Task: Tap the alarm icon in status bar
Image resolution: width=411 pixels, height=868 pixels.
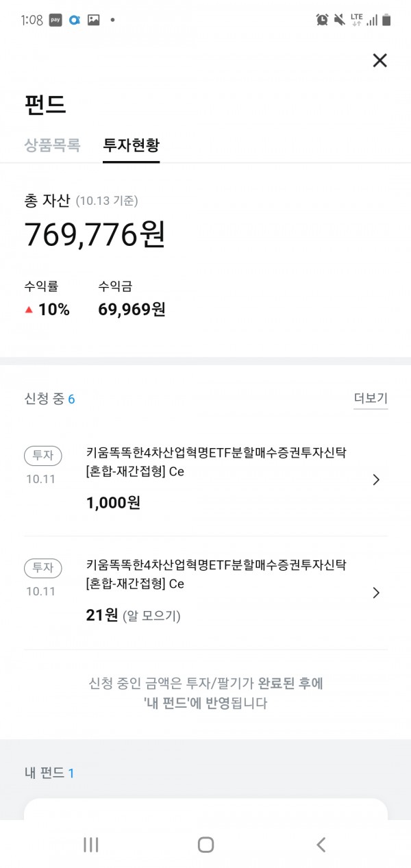Action: click(x=322, y=20)
